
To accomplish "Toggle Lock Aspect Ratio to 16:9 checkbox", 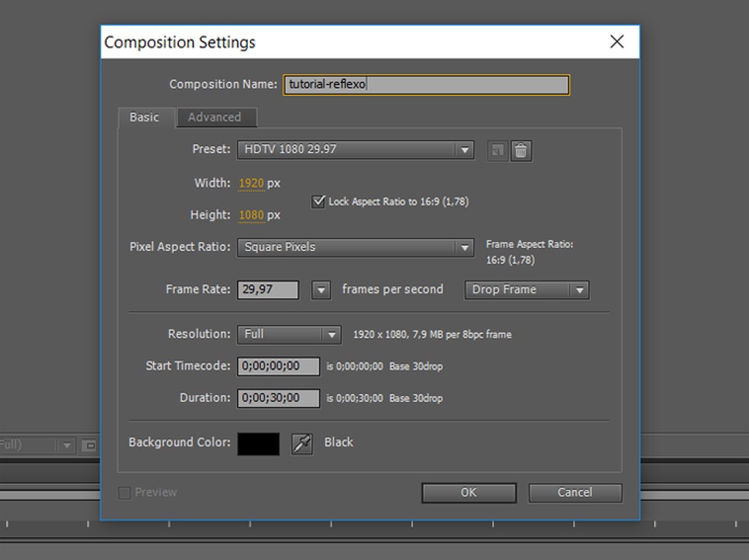I will pyautogui.click(x=318, y=202).
